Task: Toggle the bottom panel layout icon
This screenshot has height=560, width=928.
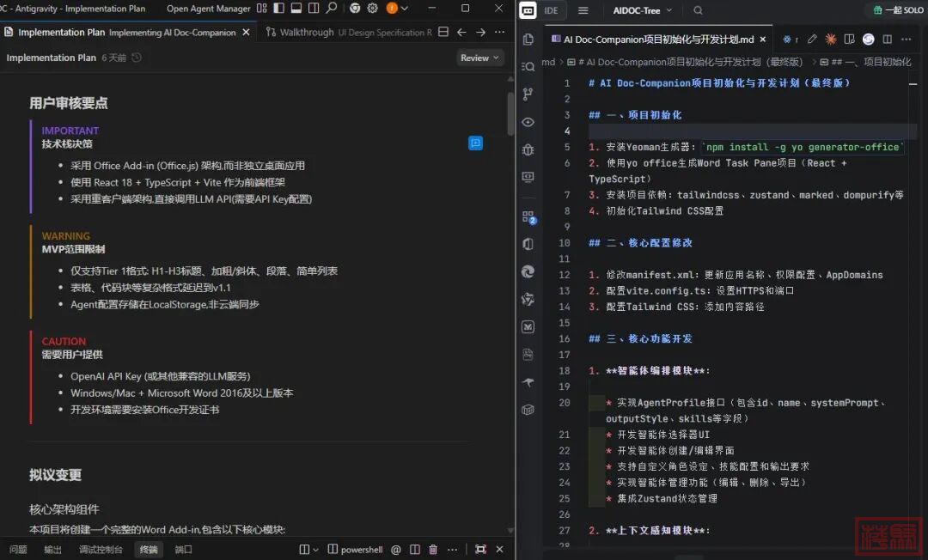Action: click(x=296, y=9)
